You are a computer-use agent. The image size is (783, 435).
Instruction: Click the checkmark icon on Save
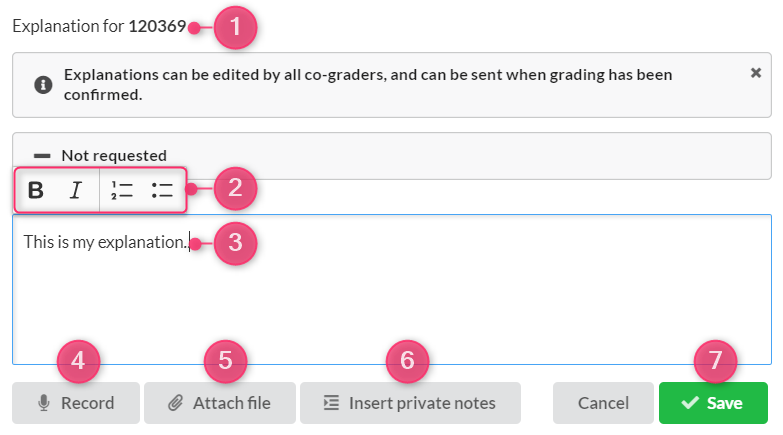coord(690,403)
